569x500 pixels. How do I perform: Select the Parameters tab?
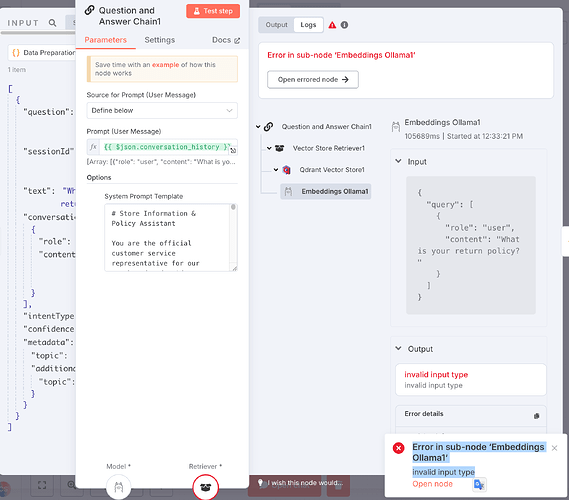point(106,40)
